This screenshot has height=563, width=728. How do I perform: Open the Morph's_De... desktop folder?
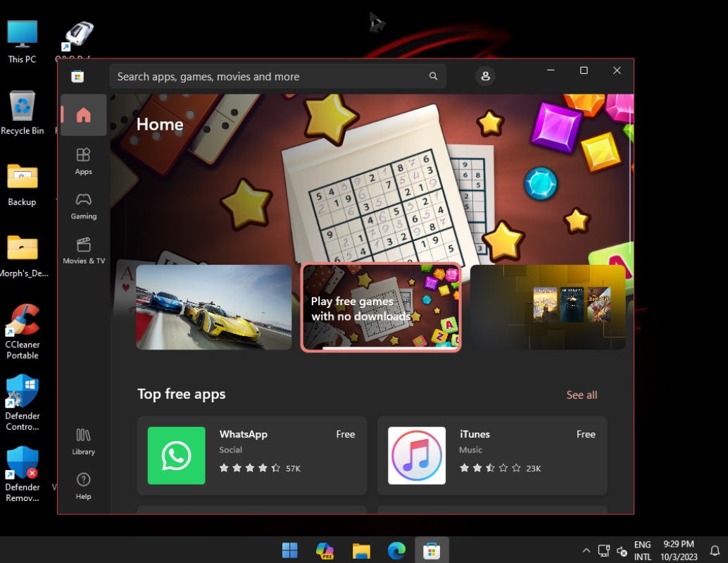click(23, 256)
